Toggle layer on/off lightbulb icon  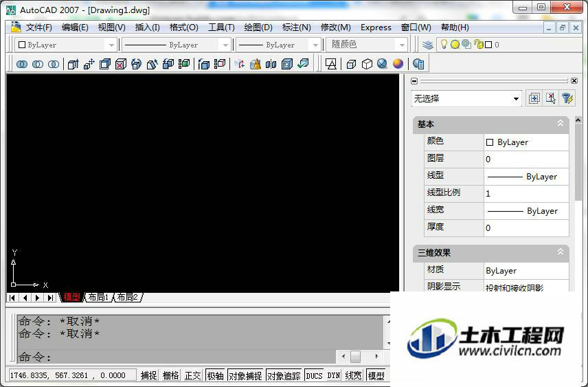444,44
